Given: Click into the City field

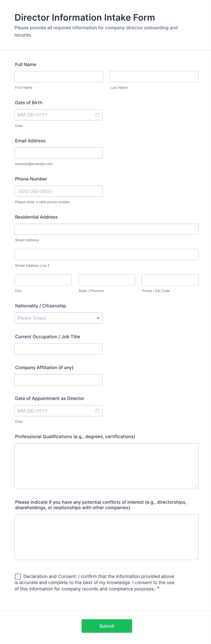Looking at the screenshot, I should pyautogui.click(x=43, y=280).
